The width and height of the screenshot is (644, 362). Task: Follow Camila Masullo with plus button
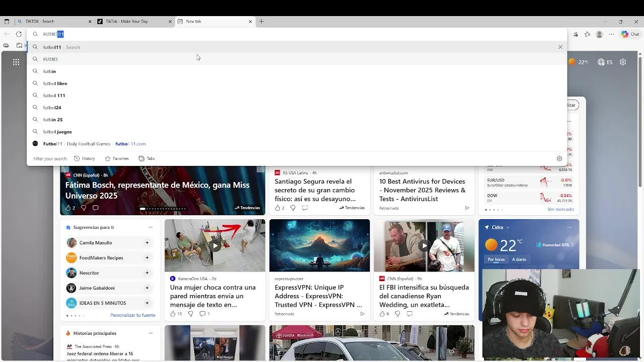147,242
